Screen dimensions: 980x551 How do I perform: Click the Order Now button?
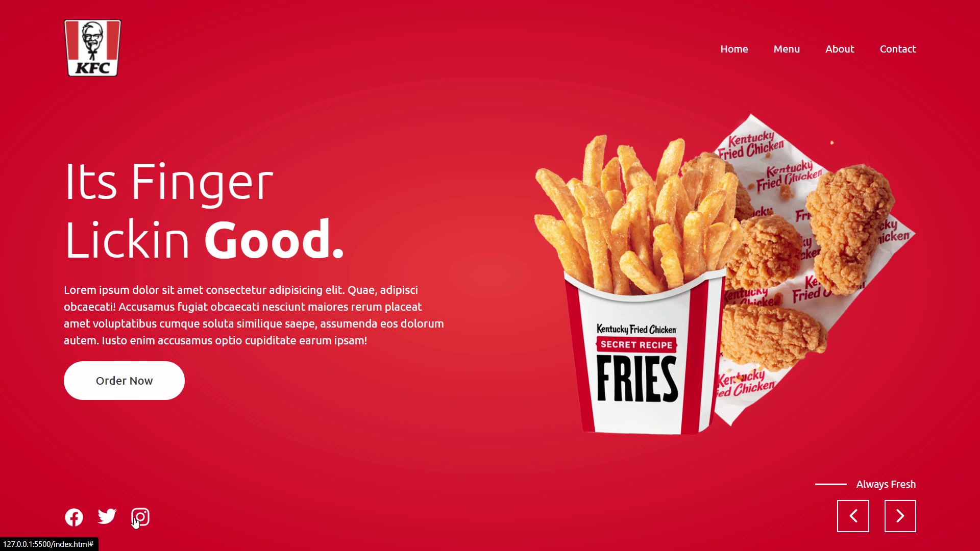125,380
